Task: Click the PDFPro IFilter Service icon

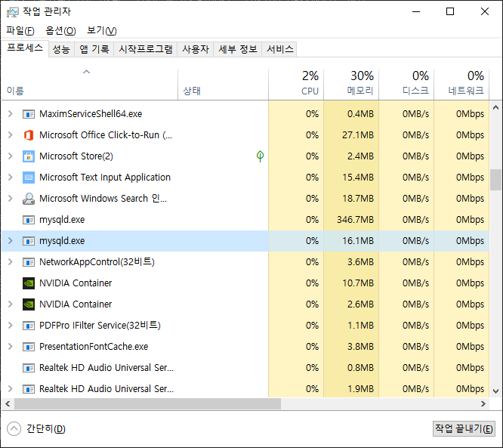Action: (29, 326)
